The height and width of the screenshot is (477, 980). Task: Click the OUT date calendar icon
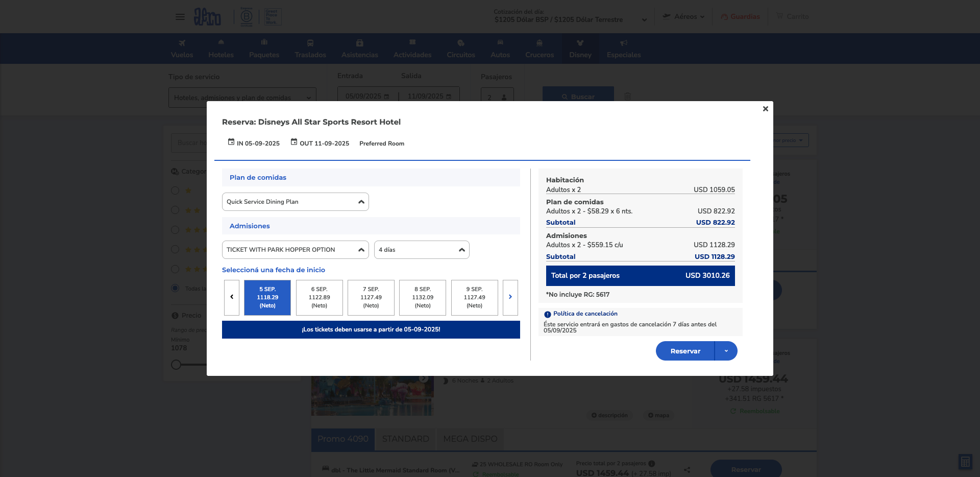(x=294, y=142)
